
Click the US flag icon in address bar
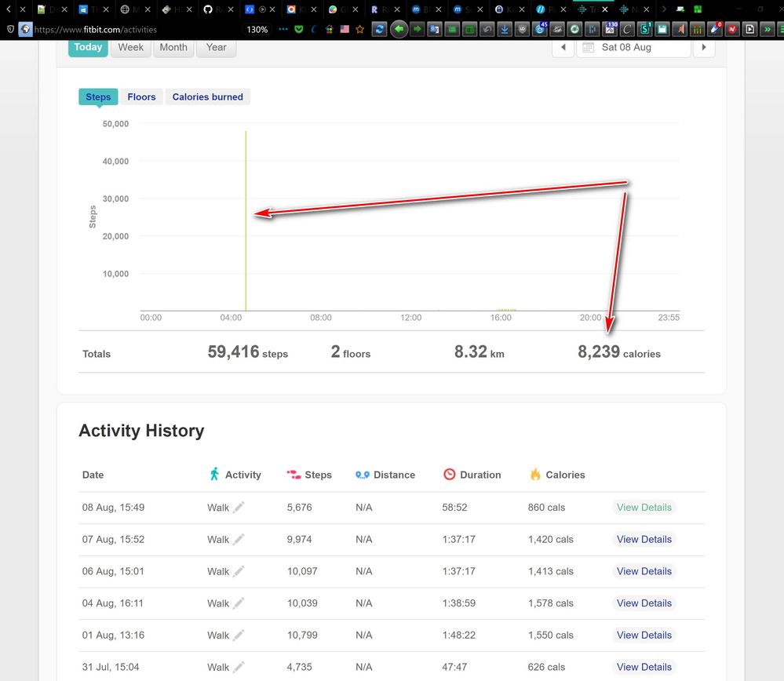pos(345,30)
